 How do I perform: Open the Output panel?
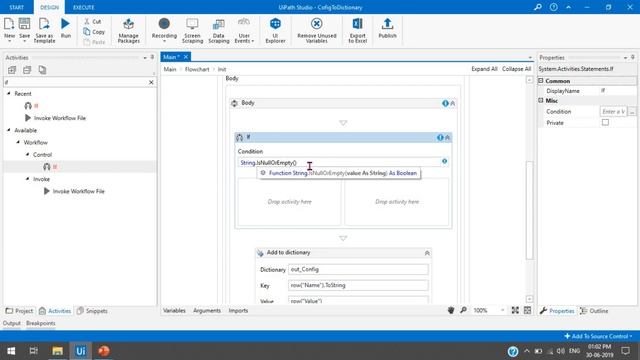click(11, 323)
